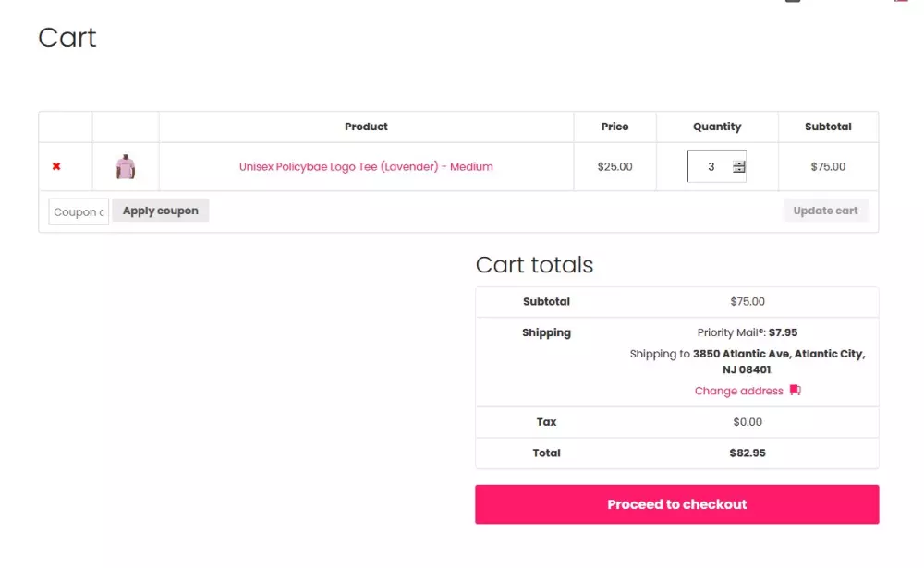Click the delivery truck icon beside Change address
Screen dimensions: 924x568
tap(795, 391)
